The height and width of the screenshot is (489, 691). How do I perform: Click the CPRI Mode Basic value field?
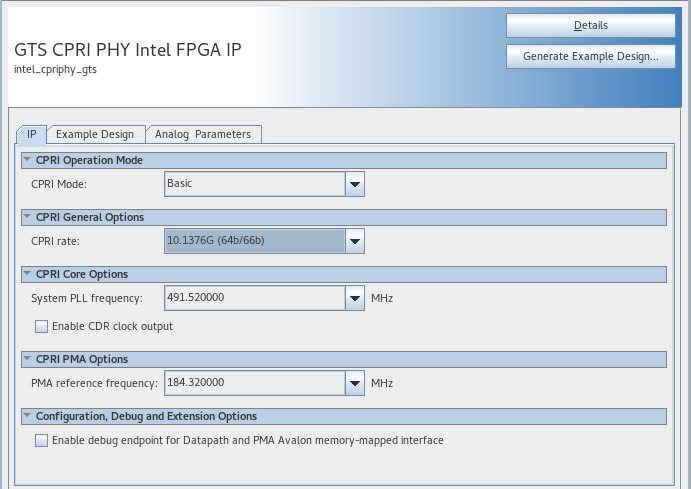pos(255,184)
